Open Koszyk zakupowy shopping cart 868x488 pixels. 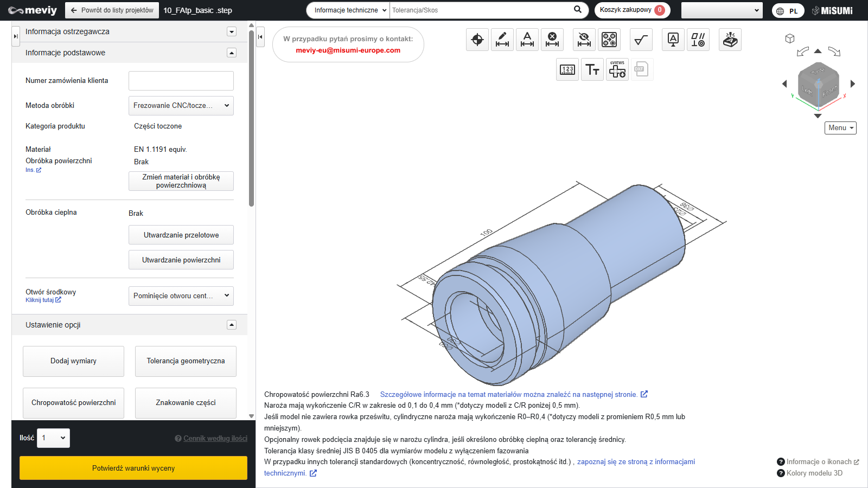point(632,10)
